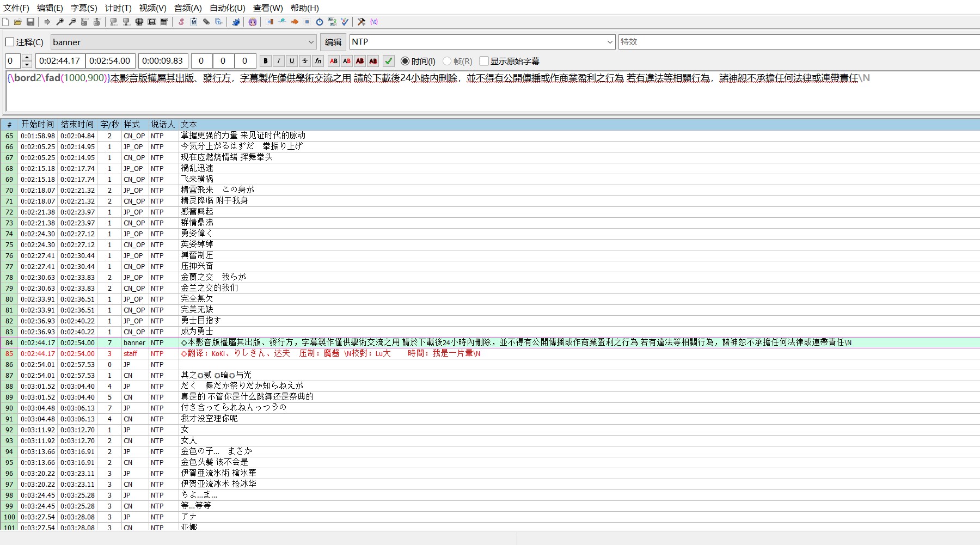Select row with text 成为勇士
Screen dimensions: 980x545
click(490, 332)
